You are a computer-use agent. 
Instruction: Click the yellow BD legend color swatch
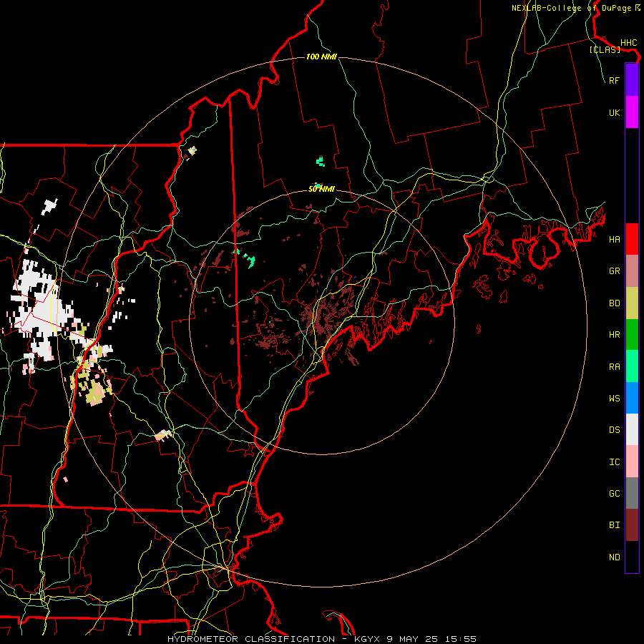pos(632,303)
